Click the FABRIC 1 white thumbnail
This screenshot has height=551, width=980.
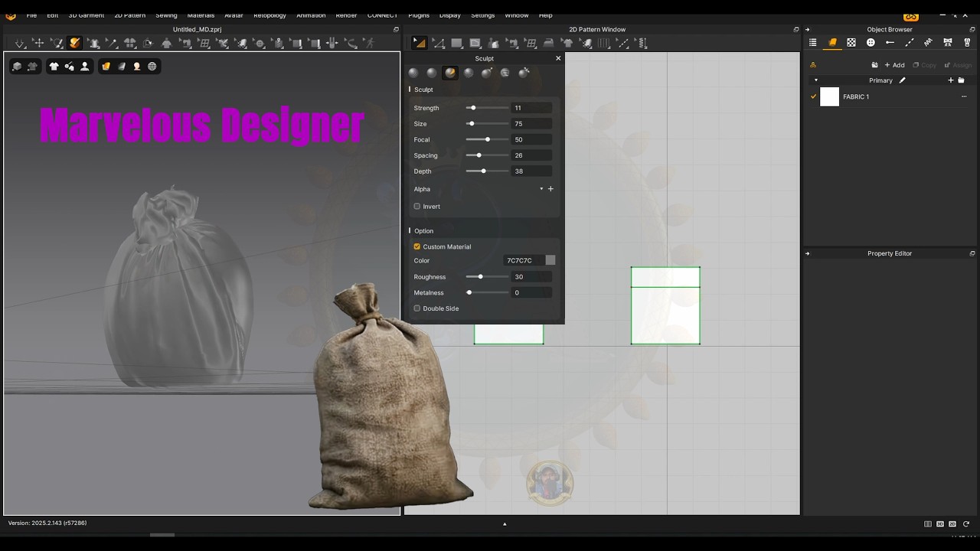pyautogui.click(x=830, y=97)
